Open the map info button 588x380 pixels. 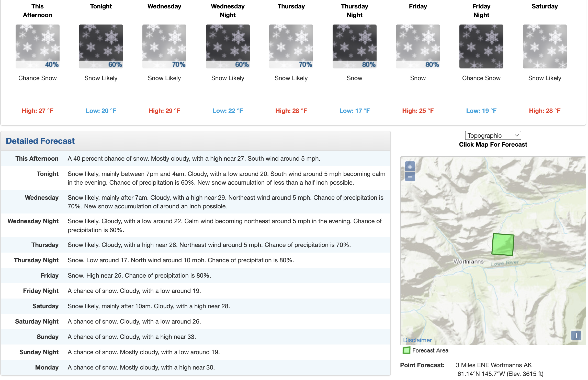(576, 335)
